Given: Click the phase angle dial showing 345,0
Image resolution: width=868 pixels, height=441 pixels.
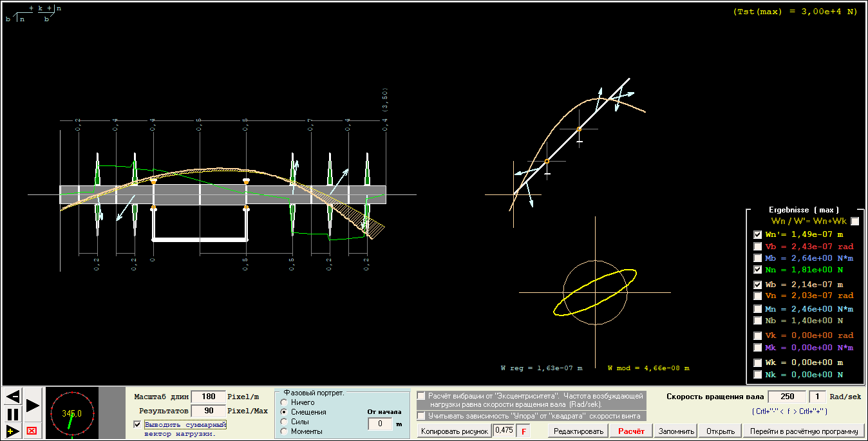Looking at the screenshot, I should tap(71, 413).
